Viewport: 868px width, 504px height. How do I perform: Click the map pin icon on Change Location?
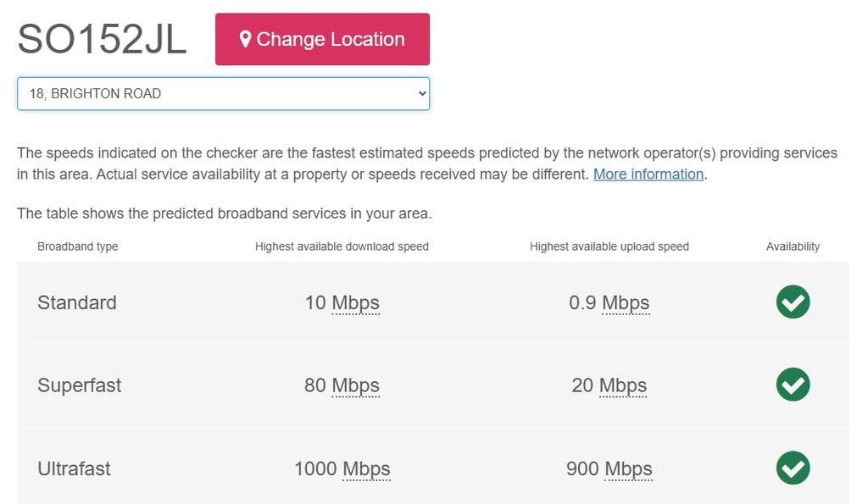coord(245,39)
